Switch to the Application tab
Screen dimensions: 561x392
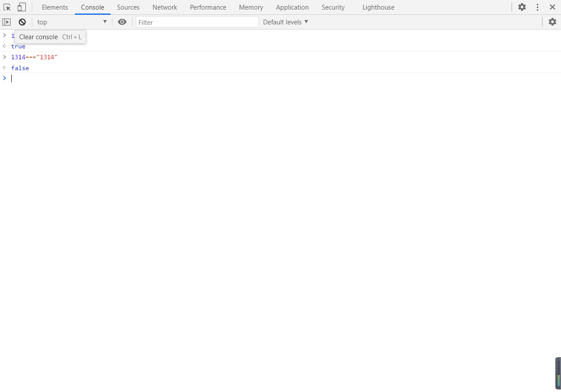tap(292, 7)
